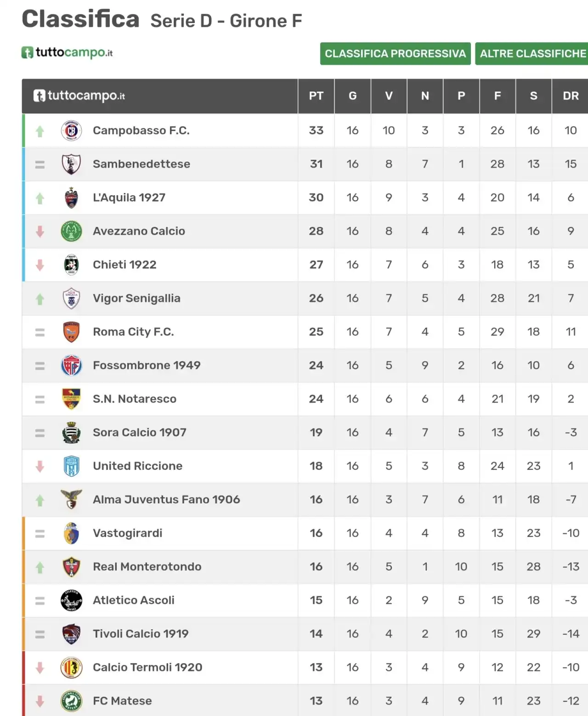The image size is (588, 716).
Task: Click the V wins column header
Action: pos(389,96)
